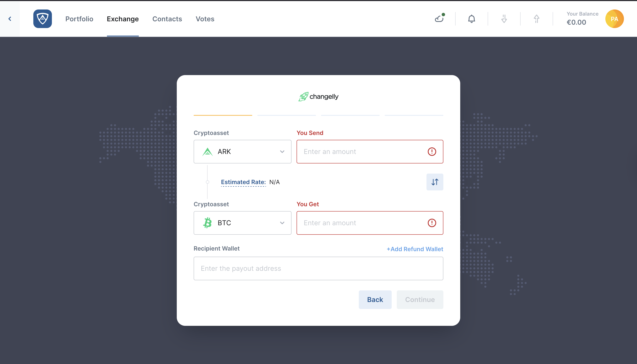Click the Estimated Rate label

coord(243,182)
